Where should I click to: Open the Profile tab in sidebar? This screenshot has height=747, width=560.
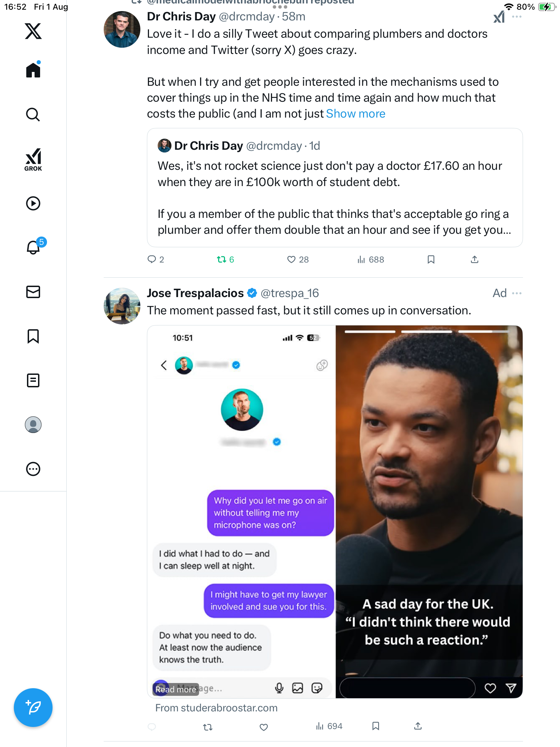click(x=33, y=425)
